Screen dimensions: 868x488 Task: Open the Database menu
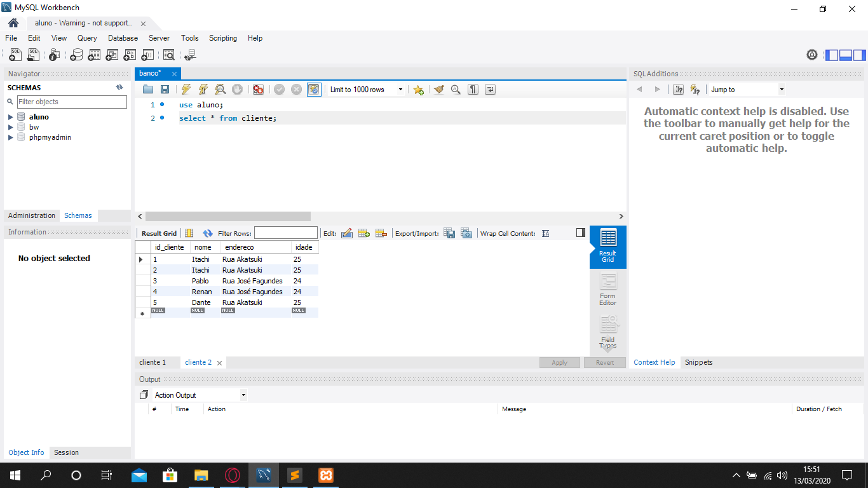point(123,38)
